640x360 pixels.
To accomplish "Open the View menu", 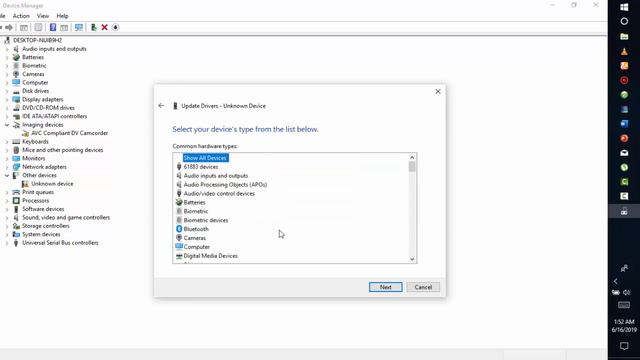I will click(43, 16).
